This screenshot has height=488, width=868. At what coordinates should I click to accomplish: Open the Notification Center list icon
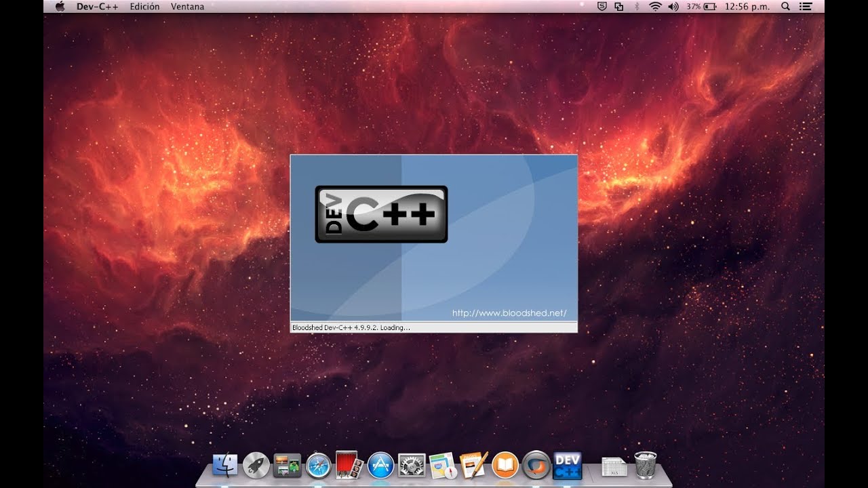click(806, 6)
